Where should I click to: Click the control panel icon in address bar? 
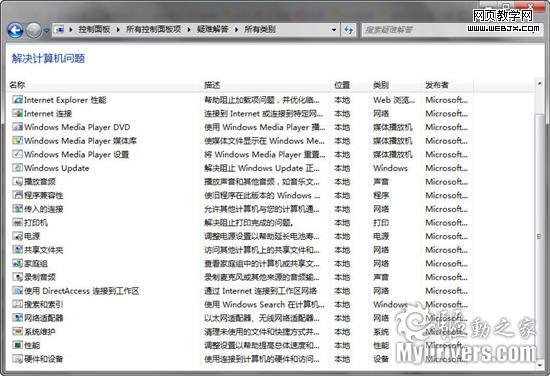coord(60,29)
